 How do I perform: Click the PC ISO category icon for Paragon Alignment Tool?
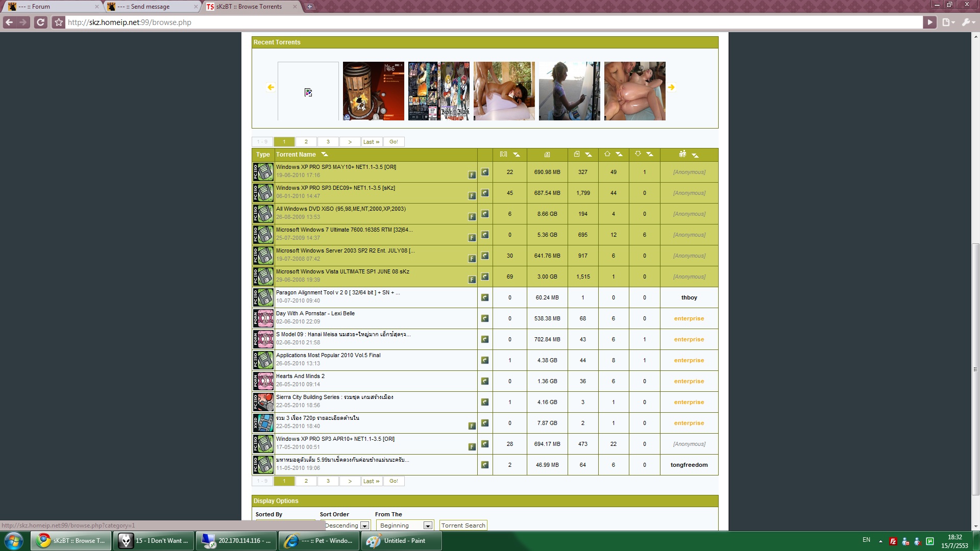[x=263, y=297]
